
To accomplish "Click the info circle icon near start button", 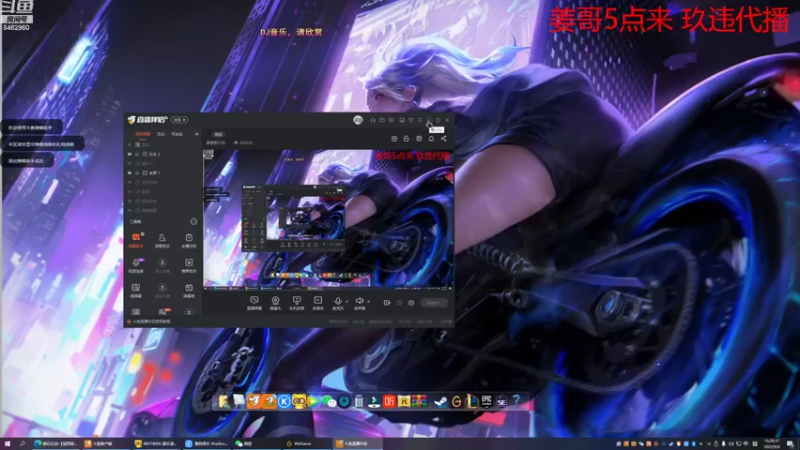I will coord(399,303).
